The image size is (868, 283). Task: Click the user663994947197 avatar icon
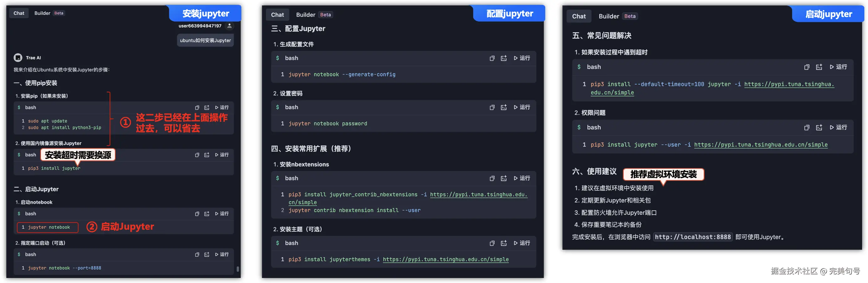coord(230,26)
